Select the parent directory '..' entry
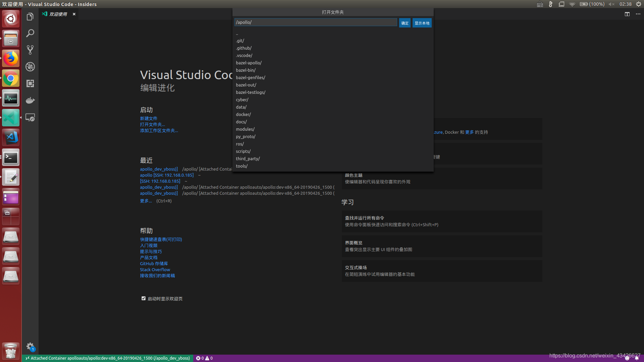The height and width of the screenshot is (362, 644). click(x=333, y=34)
